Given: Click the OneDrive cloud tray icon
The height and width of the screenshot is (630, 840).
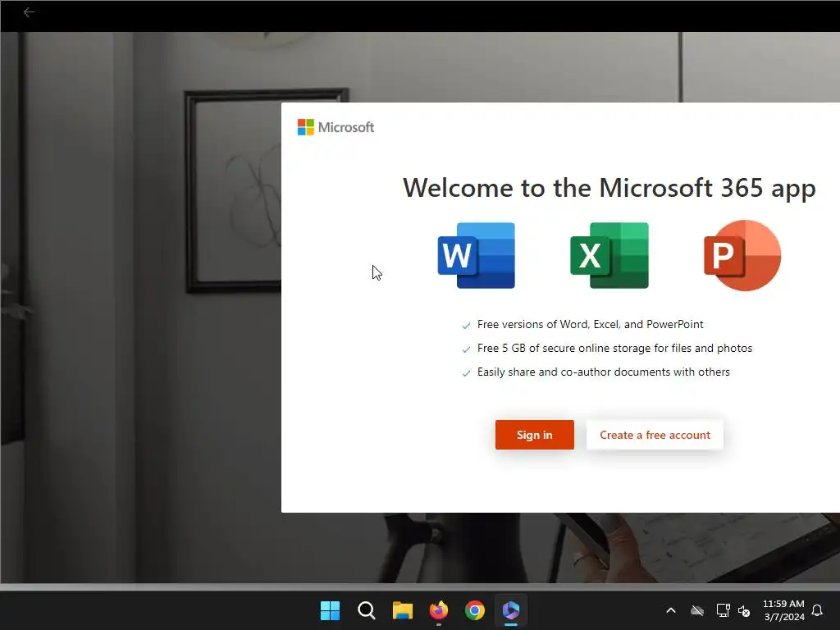Looking at the screenshot, I should 697,610.
